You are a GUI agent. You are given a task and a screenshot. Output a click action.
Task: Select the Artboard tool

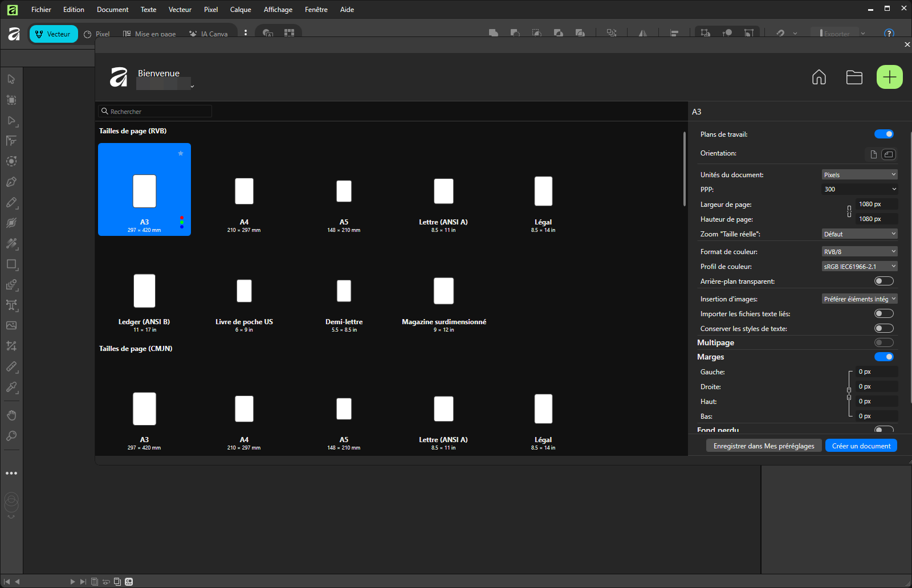click(11, 100)
